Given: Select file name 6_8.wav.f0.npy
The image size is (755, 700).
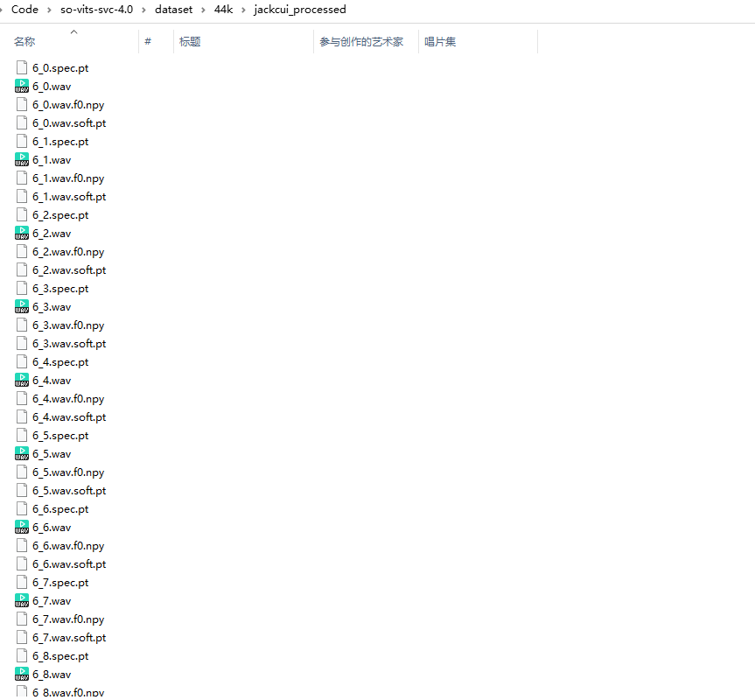Looking at the screenshot, I should (68, 692).
